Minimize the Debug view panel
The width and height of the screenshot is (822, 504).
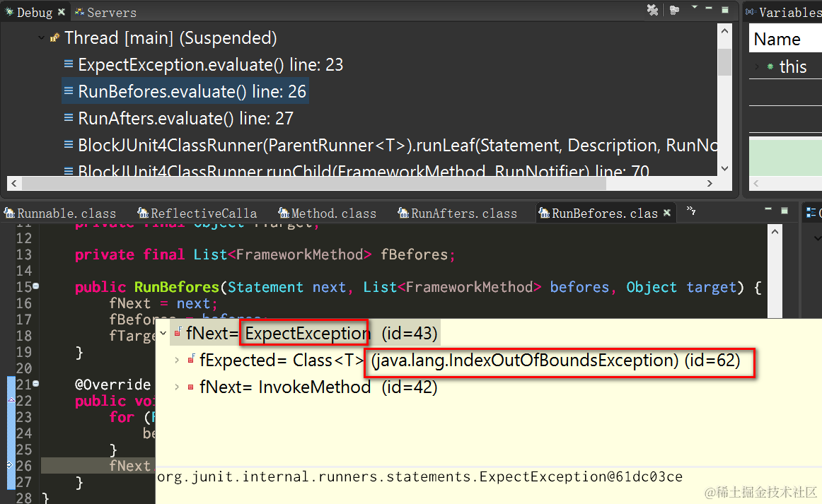(709, 8)
